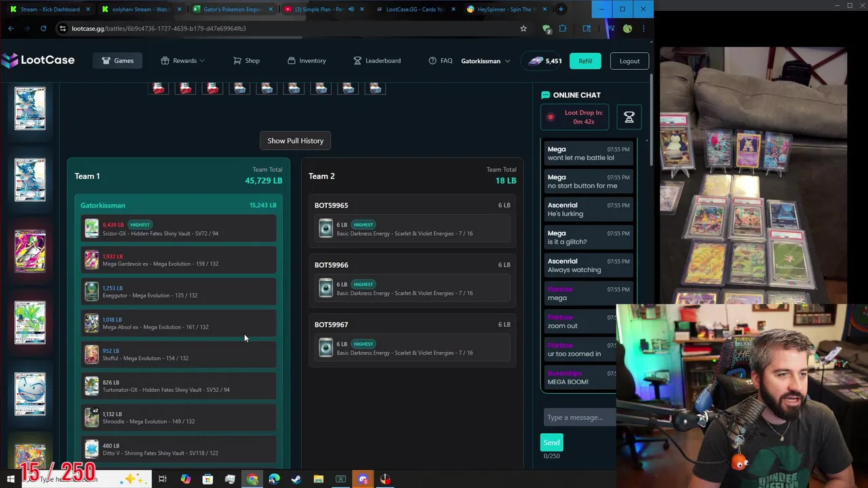Viewport: 868px width, 488px height.
Task: Click the Send chat button
Action: (551, 443)
